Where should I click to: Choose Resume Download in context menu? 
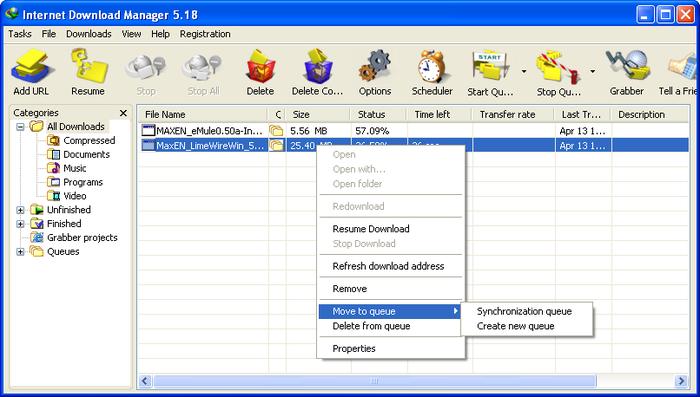pyautogui.click(x=391, y=229)
